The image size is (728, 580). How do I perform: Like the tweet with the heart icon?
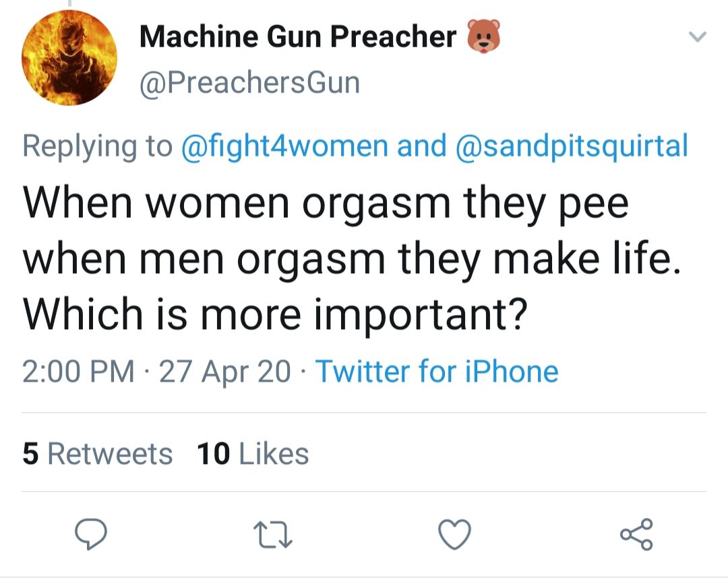pos(453,535)
